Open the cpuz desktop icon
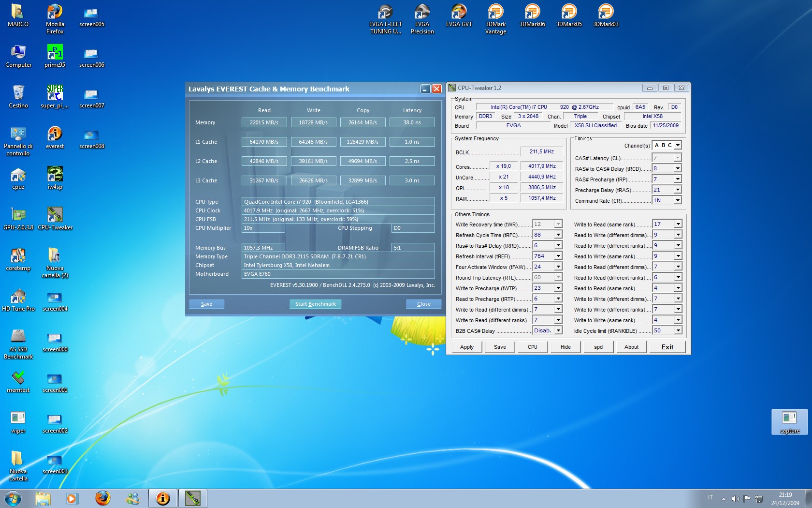The height and width of the screenshot is (508, 812). [x=18, y=178]
